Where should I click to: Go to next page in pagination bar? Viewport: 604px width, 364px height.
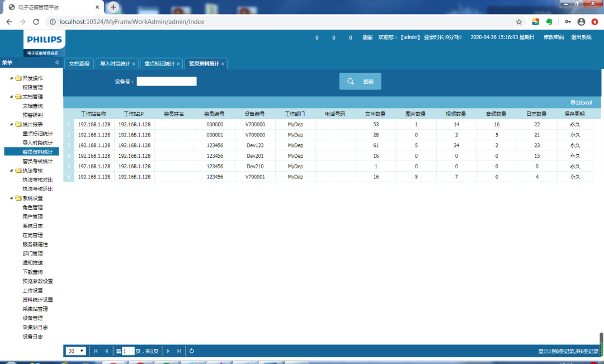[168, 351]
